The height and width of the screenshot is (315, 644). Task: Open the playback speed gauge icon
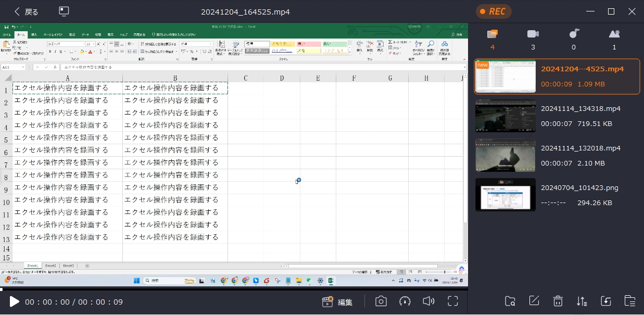pos(405,301)
